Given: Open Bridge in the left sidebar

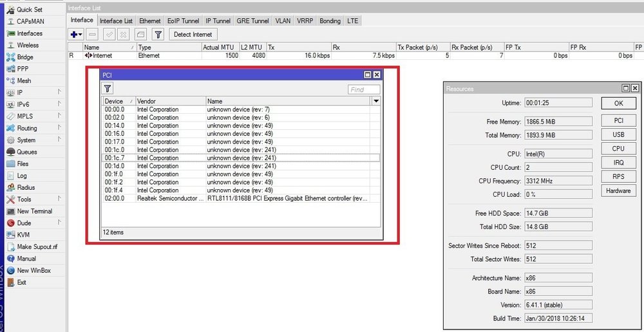Looking at the screenshot, I should click(x=25, y=57).
